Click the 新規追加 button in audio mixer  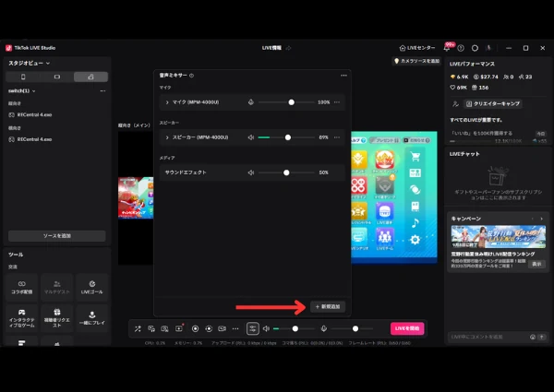328,306
